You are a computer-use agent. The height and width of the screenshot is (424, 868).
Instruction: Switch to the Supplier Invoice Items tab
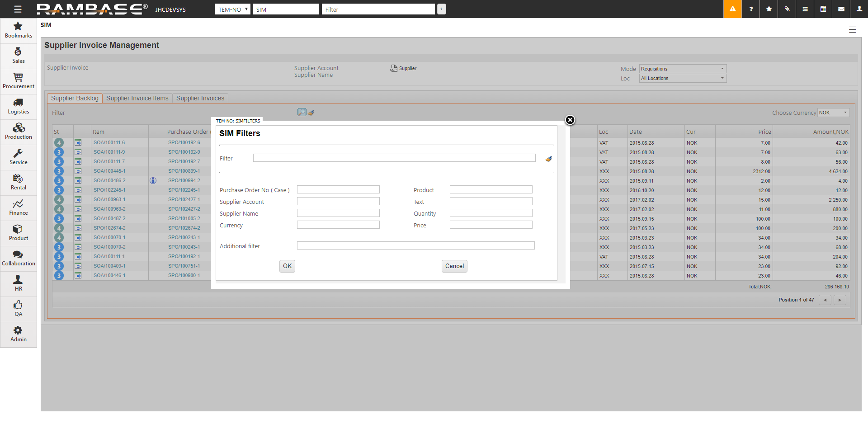(x=137, y=98)
